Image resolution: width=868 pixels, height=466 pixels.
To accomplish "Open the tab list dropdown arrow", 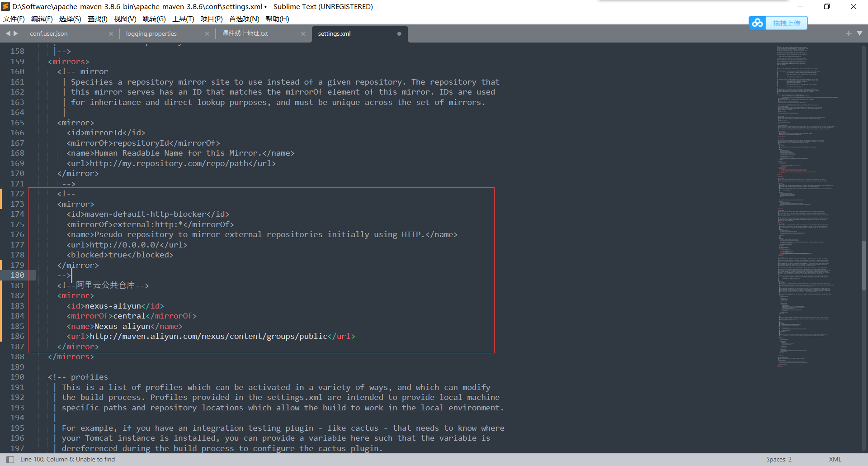I will pos(859,33).
